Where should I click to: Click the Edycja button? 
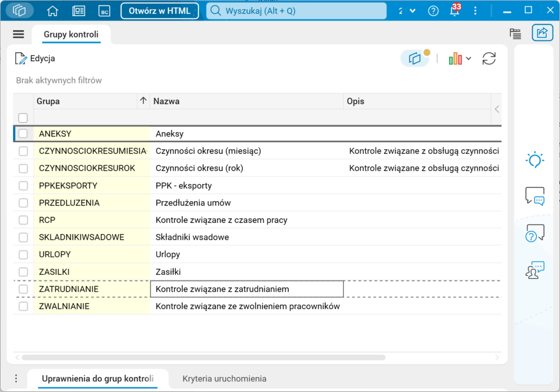(35, 59)
